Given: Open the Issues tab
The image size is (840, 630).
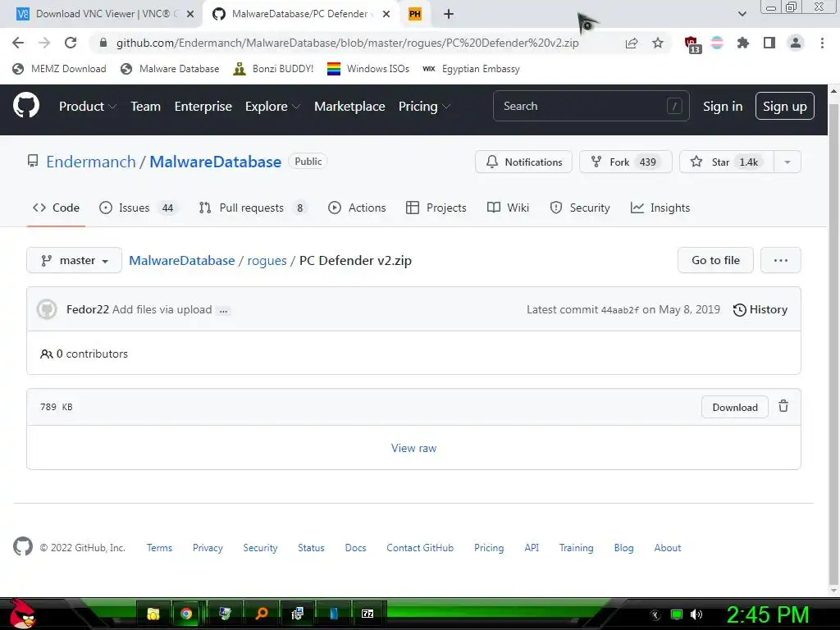Looking at the screenshot, I should pos(138,208).
